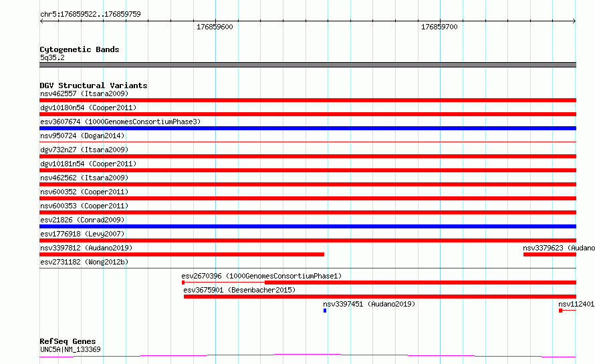Viewport: 595px width, 364px height.
Task: Open variant nsv3397812 (Audano2019)
Action: (x=86, y=248)
